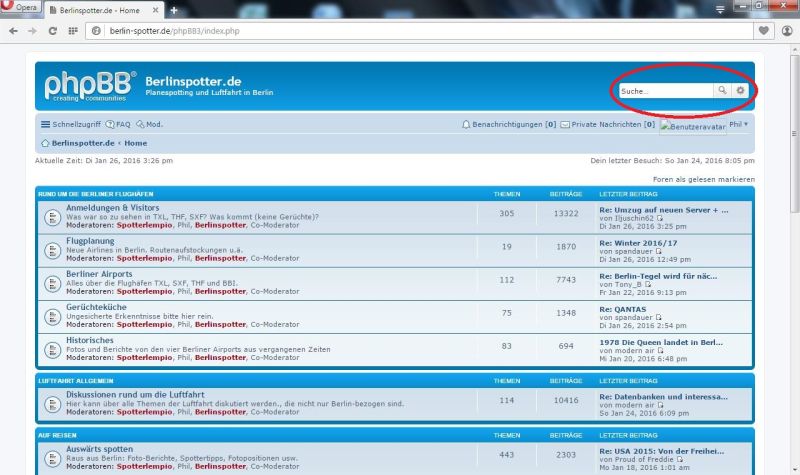Open 1978 Die Queen landet in Berl... post
Viewport: 800px width, 475px height.
click(x=661, y=342)
